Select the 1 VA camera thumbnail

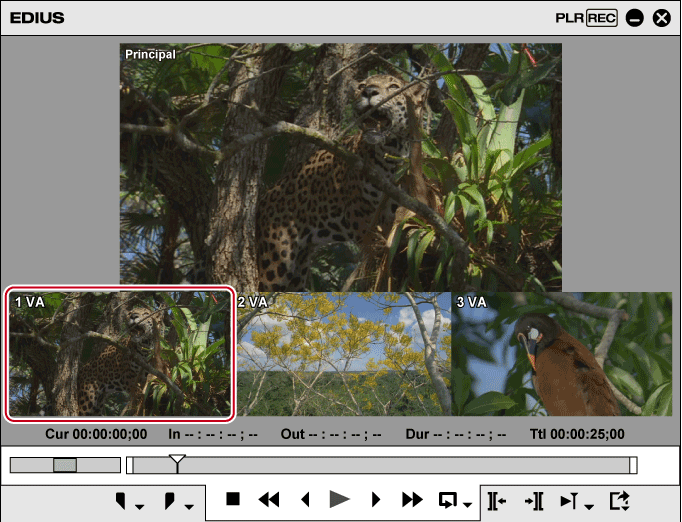tap(120, 355)
